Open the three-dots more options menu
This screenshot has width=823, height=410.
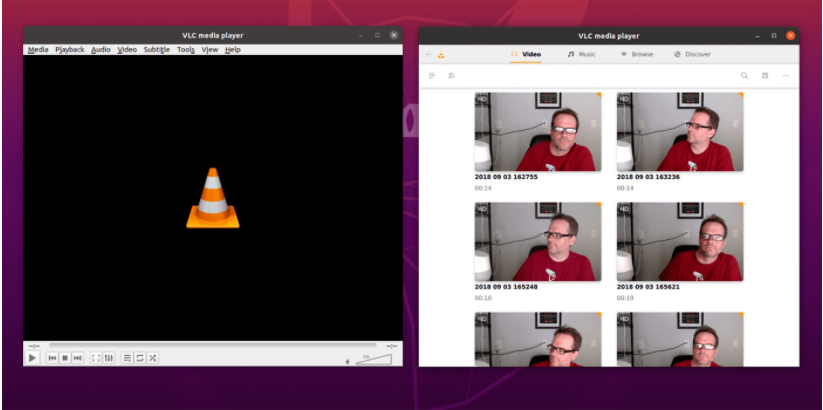pos(785,76)
